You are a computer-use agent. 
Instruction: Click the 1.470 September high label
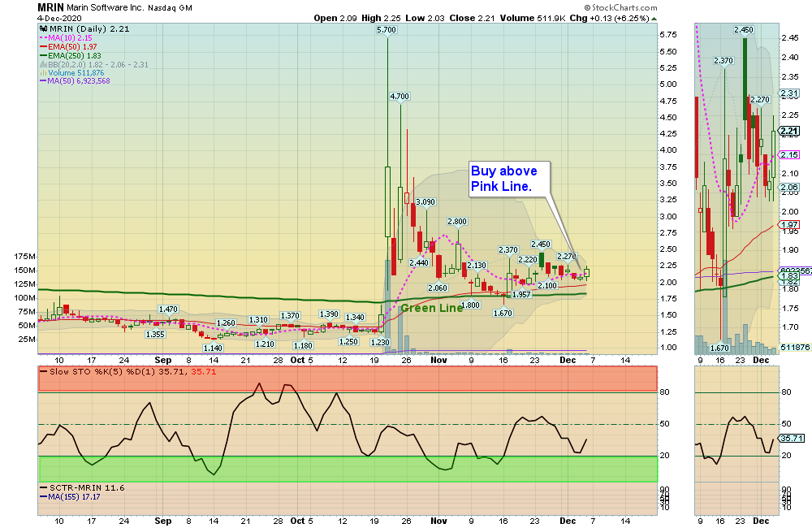[x=168, y=309]
